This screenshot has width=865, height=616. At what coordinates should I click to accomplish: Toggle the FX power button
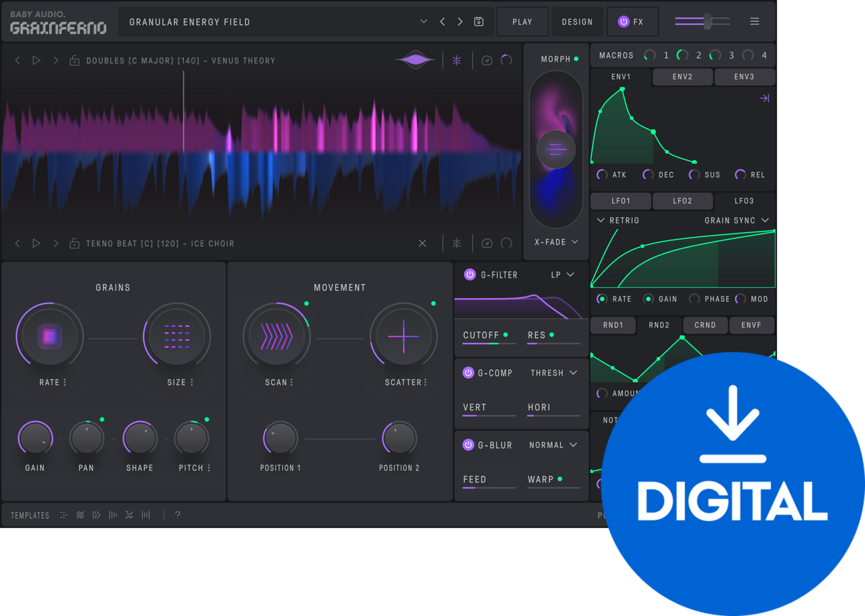pyautogui.click(x=624, y=22)
